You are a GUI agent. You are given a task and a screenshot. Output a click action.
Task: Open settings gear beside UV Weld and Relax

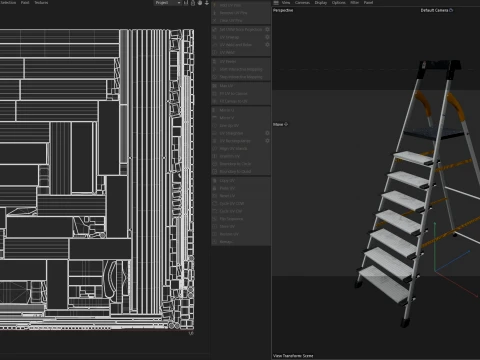267,45
